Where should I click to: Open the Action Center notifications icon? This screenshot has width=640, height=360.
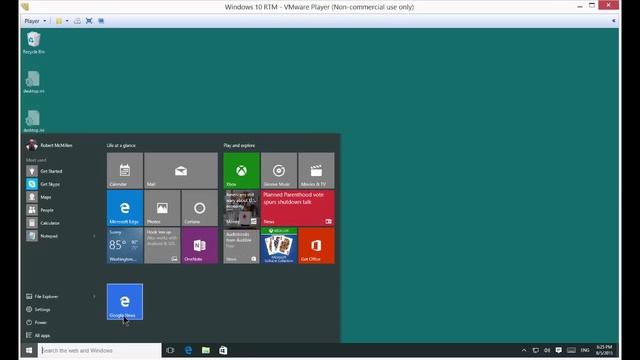coord(558,350)
